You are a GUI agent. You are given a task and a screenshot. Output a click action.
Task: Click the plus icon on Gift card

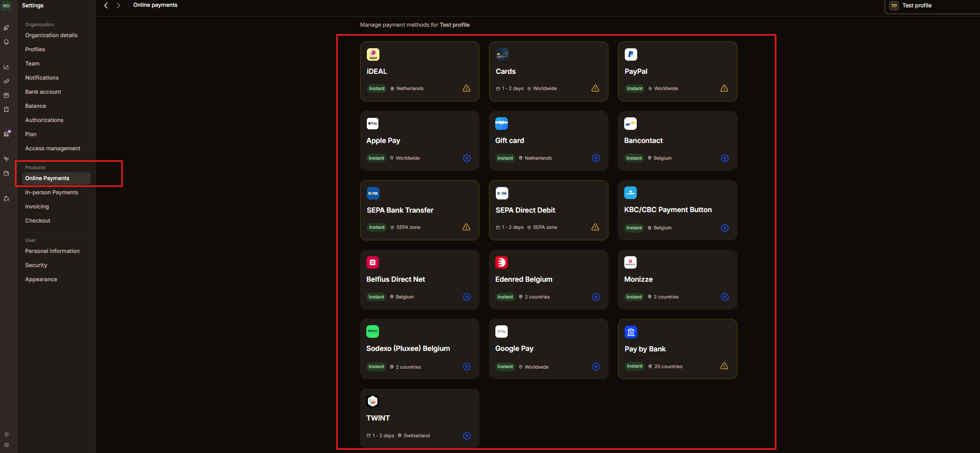click(x=596, y=158)
